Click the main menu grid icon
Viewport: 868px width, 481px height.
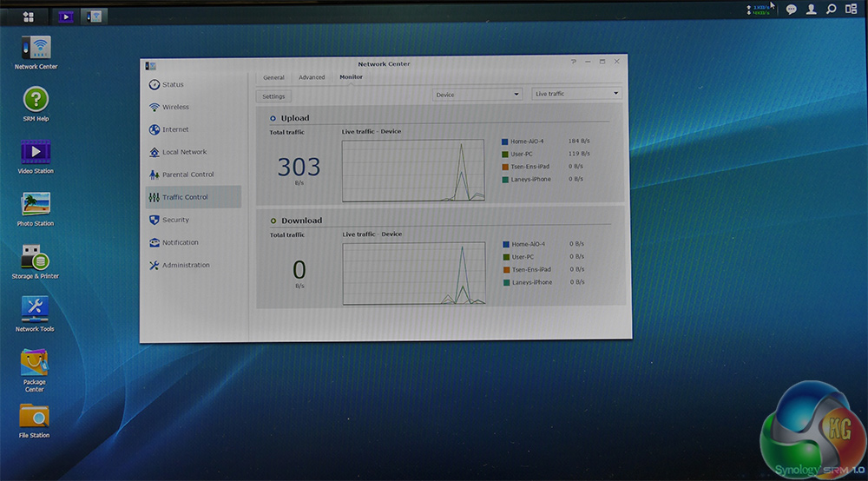[x=29, y=16]
